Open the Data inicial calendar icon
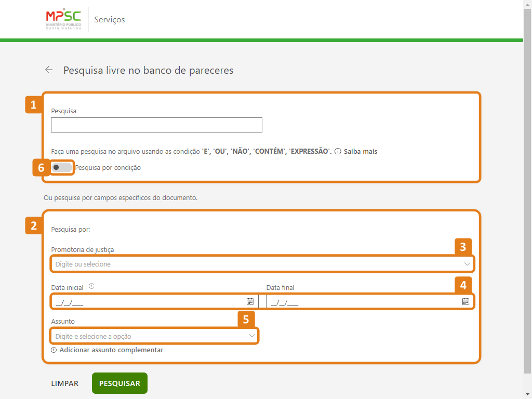 pos(250,301)
